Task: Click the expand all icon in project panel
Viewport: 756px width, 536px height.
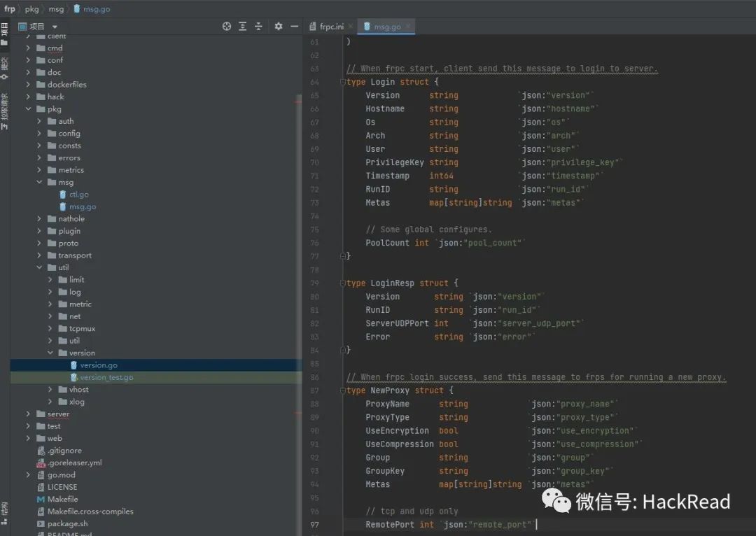Action: coord(243,26)
